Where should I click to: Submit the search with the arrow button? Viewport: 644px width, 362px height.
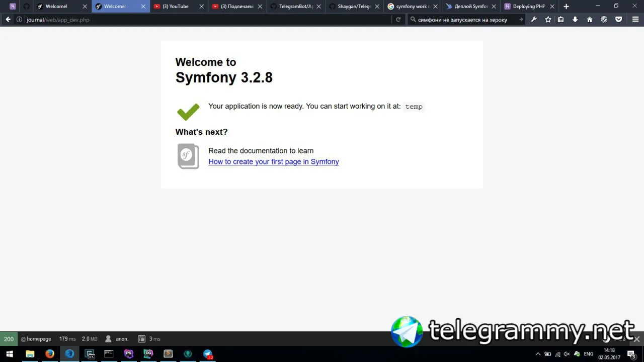[x=521, y=20]
